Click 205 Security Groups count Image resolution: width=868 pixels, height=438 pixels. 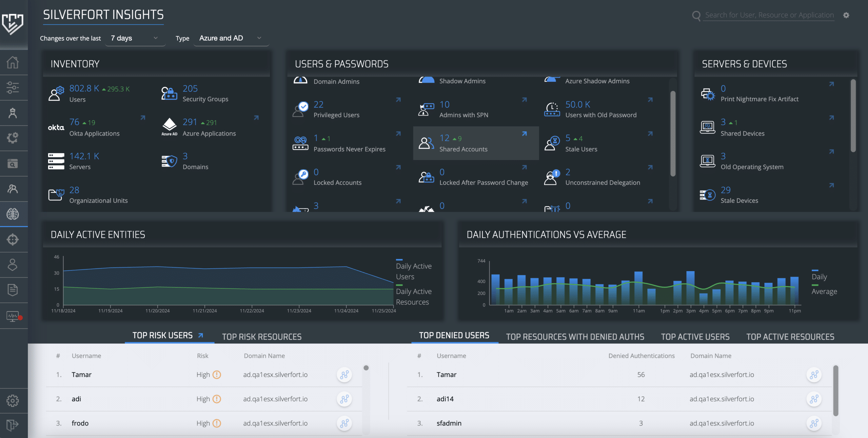click(190, 88)
